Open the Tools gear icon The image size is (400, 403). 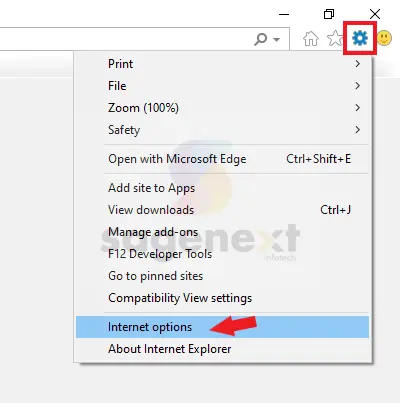coord(360,38)
